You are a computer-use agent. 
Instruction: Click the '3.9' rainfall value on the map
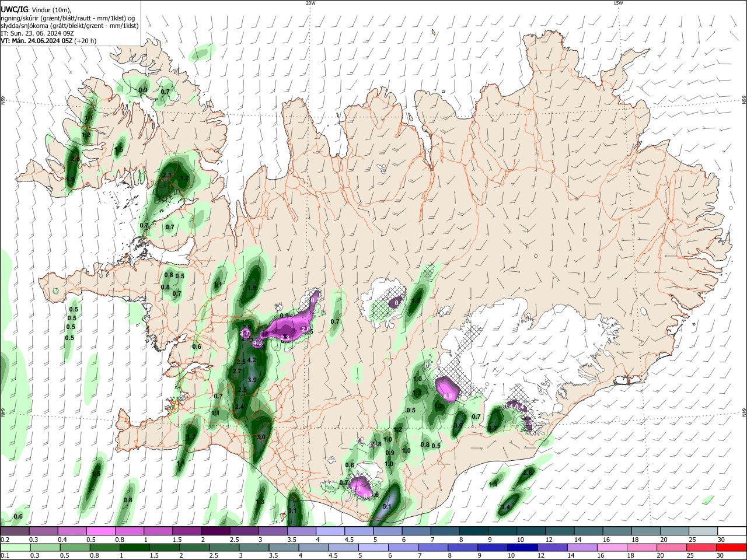coord(252,380)
